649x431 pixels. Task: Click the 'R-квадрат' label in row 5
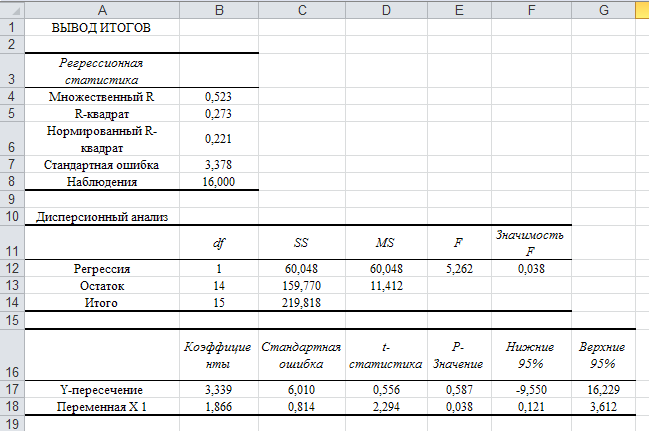point(102,113)
